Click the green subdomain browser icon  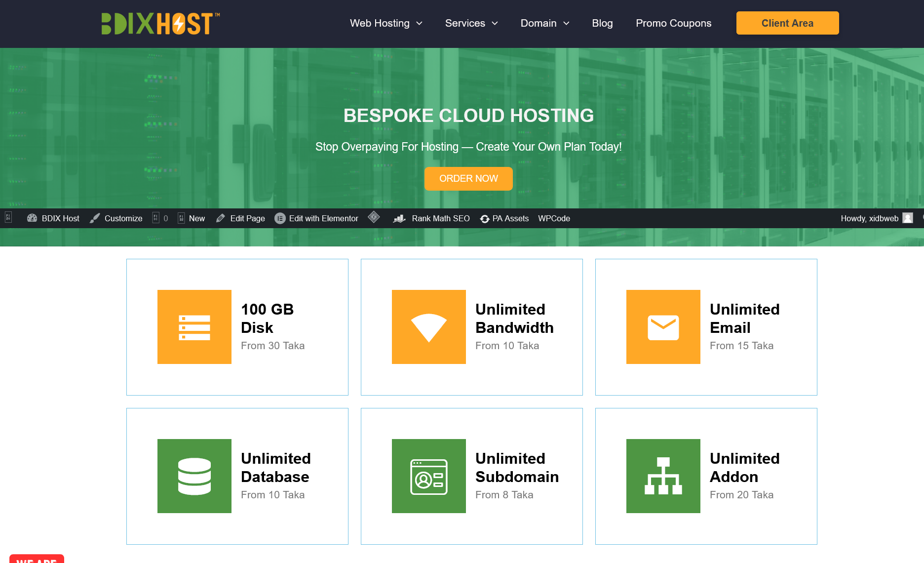point(429,476)
